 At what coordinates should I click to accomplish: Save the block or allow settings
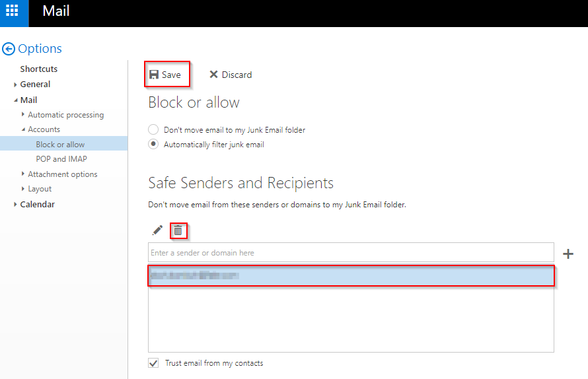point(165,75)
